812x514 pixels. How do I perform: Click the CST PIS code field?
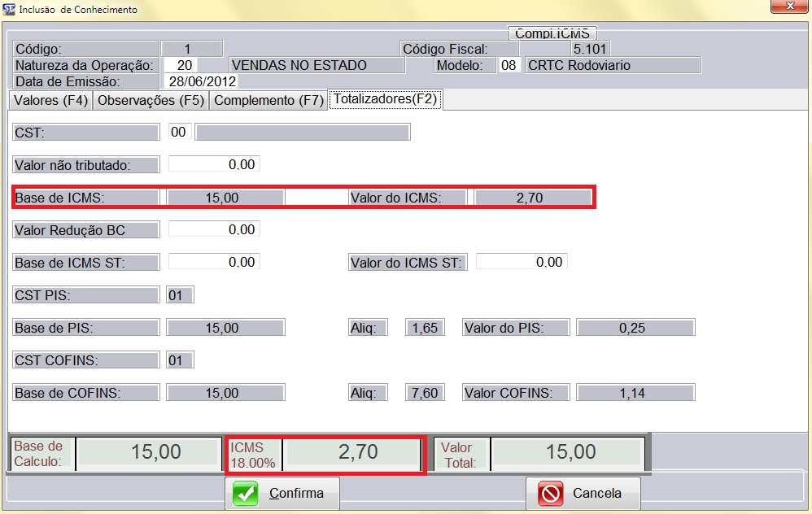[x=179, y=295]
